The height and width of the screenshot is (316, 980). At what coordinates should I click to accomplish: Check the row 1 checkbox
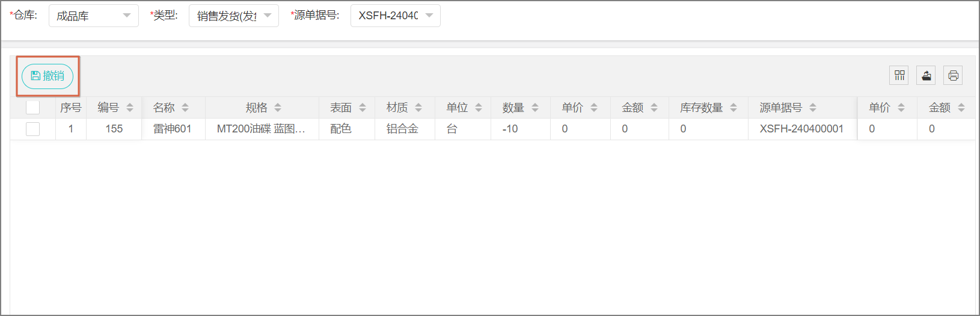click(x=33, y=129)
